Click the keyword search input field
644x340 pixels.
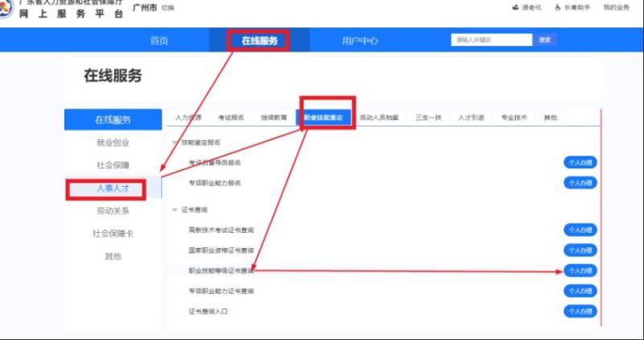[x=491, y=39]
